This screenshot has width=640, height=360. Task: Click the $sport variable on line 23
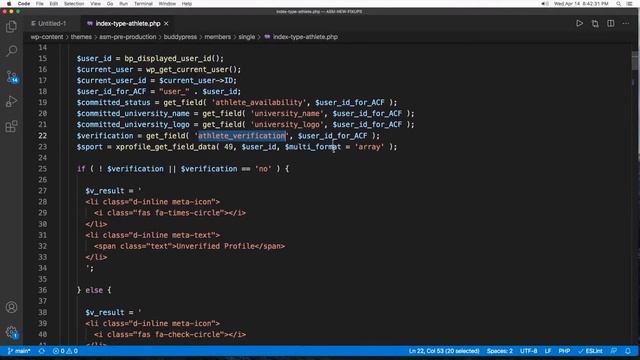[x=90, y=147]
